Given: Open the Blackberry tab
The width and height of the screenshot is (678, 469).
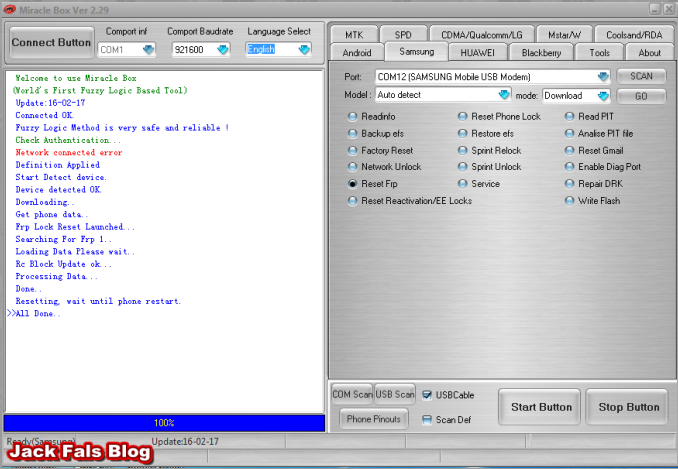Looking at the screenshot, I should 541,53.
